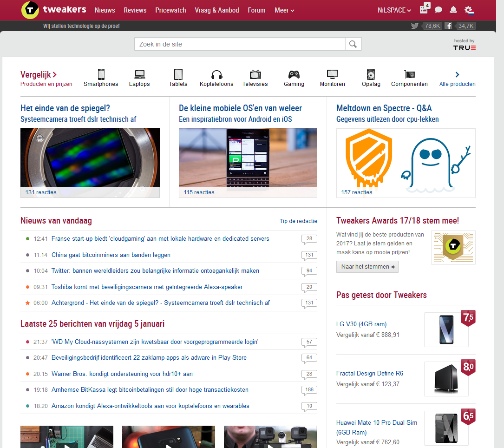The width and height of the screenshot is (504, 448).
Task: Focus the 'Zoek in de site' search field
Action: (x=240, y=44)
